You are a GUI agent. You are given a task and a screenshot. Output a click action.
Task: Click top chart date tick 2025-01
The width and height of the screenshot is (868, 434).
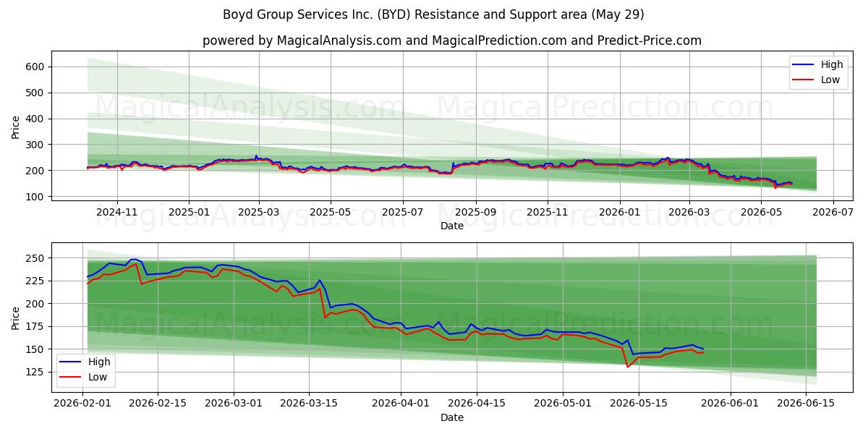point(189,213)
